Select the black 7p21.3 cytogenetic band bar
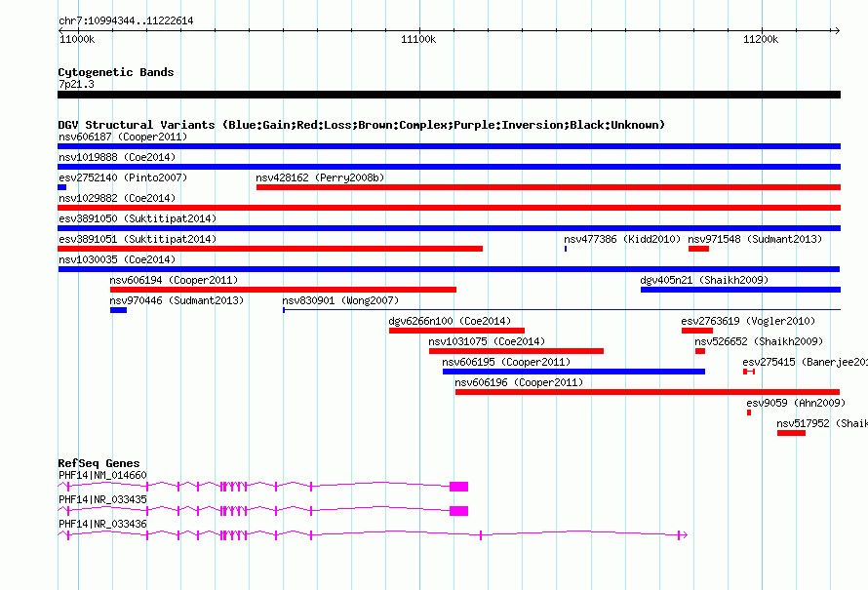This screenshot has width=868, height=590. point(449,95)
